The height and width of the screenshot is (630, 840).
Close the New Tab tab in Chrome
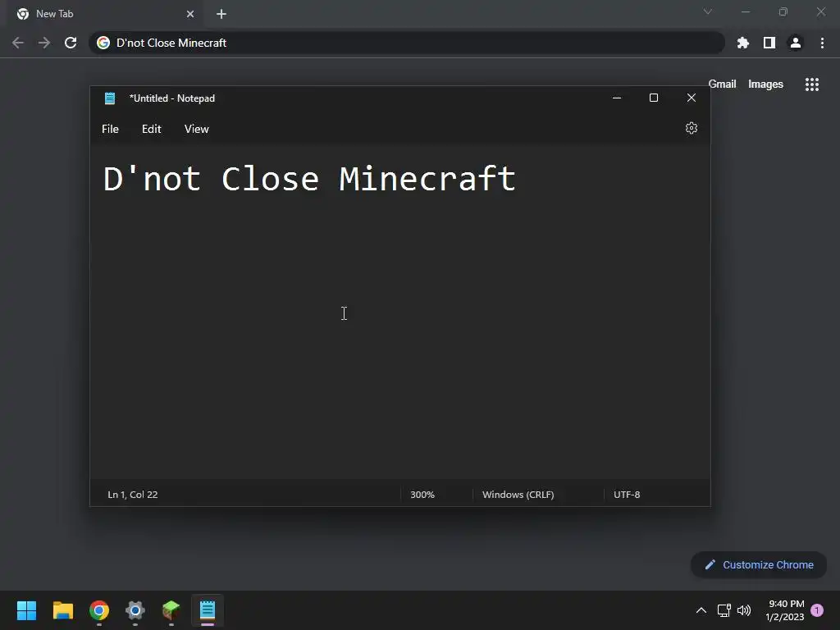click(190, 14)
